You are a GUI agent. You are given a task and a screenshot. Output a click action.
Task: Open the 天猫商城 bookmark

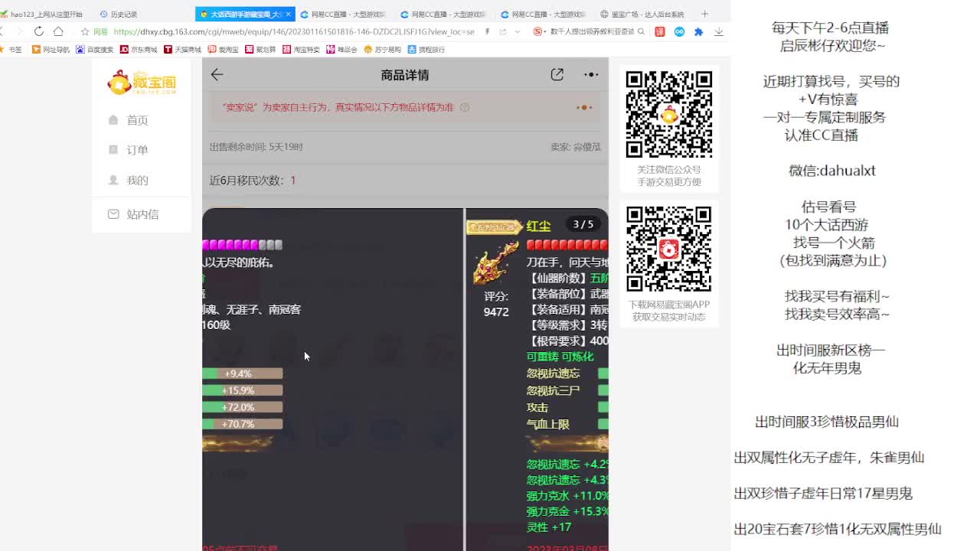(x=182, y=49)
